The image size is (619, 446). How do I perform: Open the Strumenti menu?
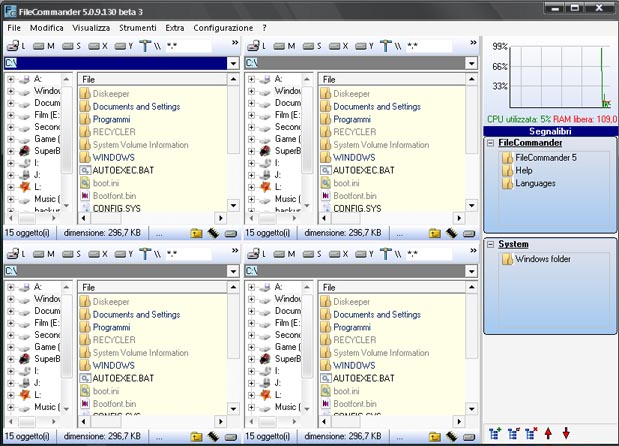(138, 28)
